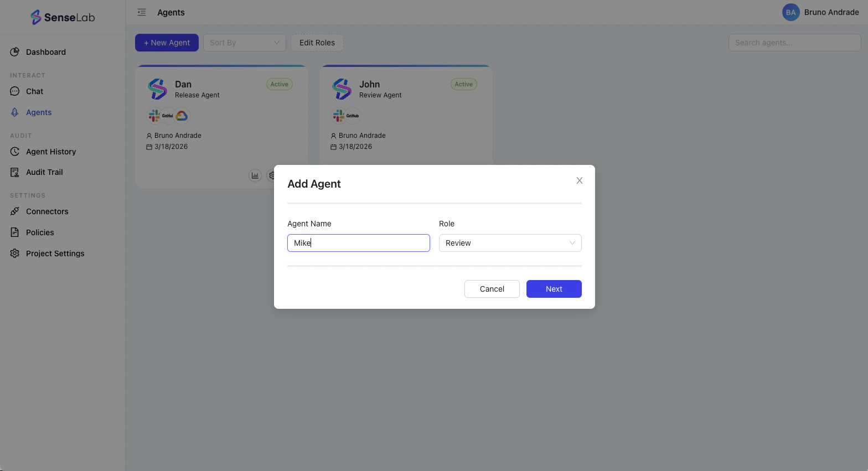Click the "Release Agent" role text
The height and width of the screenshot is (471, 868).
(x=197, y=95)
